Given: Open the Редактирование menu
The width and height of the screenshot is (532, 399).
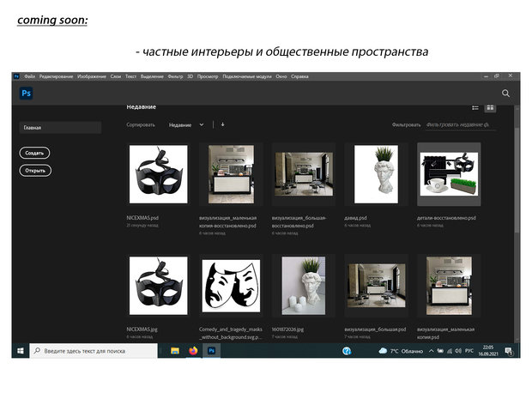Looking at the screenshot, I should pos(56,76).
